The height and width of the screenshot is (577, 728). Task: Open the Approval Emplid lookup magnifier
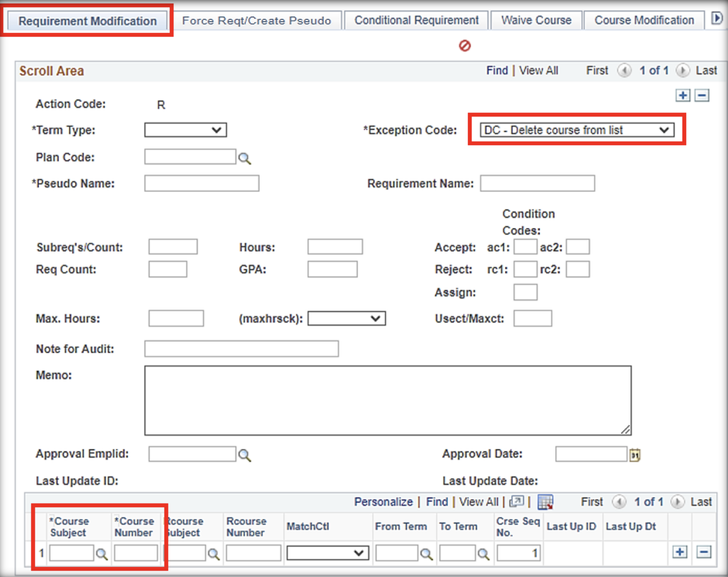coord(245,455)
